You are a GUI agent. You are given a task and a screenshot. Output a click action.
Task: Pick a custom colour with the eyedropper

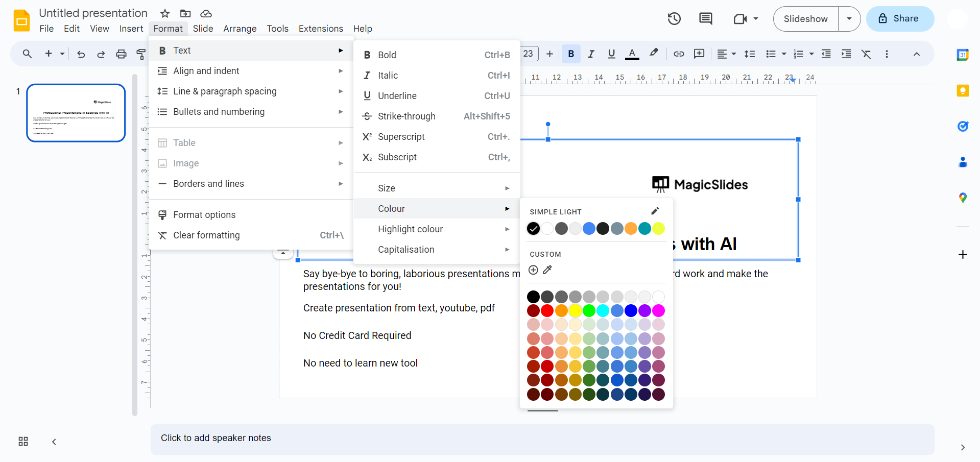click(547, 270)
